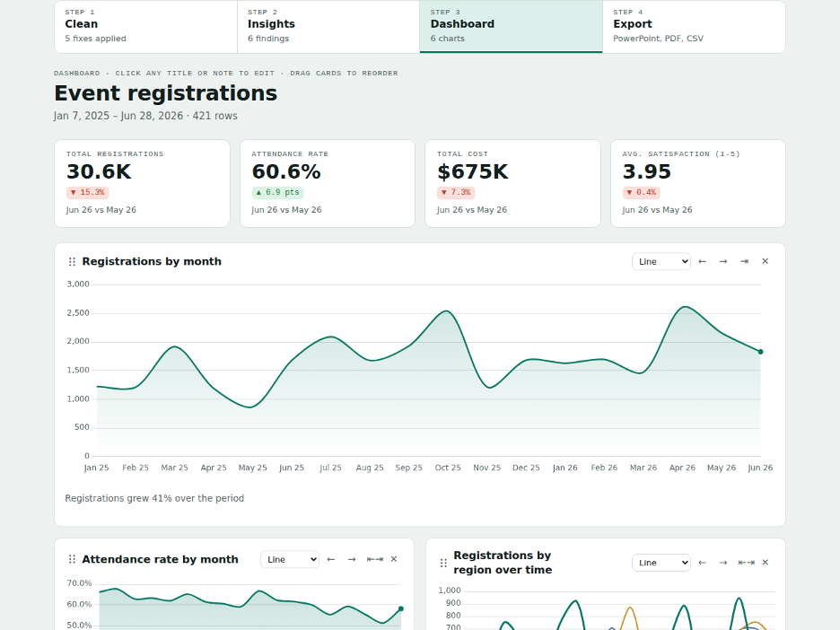Edit the Event registrations dashboard title
Screen dimensions: 840x630
coord(165,93)
